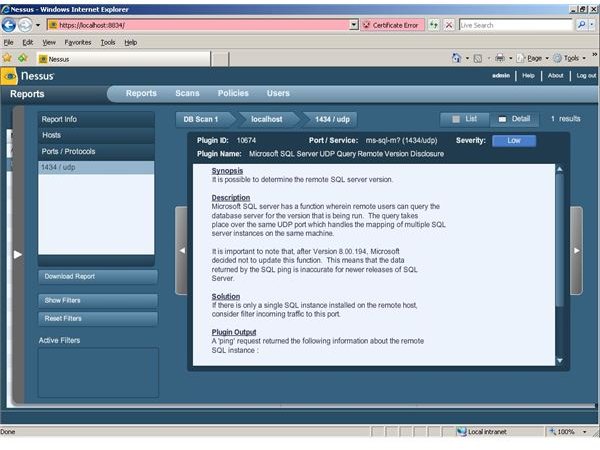Click the detail pane scroll down arrow

coord(559,360)
